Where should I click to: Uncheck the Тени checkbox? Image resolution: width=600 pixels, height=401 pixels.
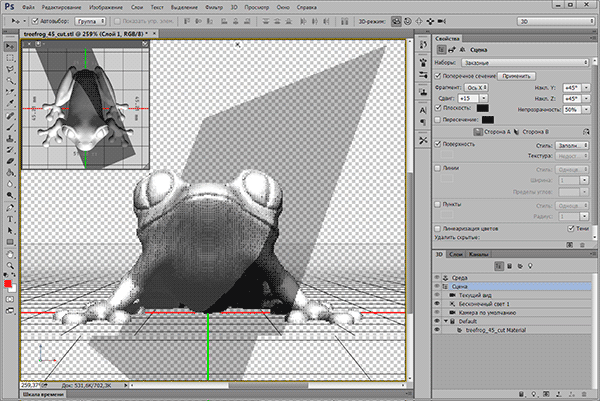568,229
